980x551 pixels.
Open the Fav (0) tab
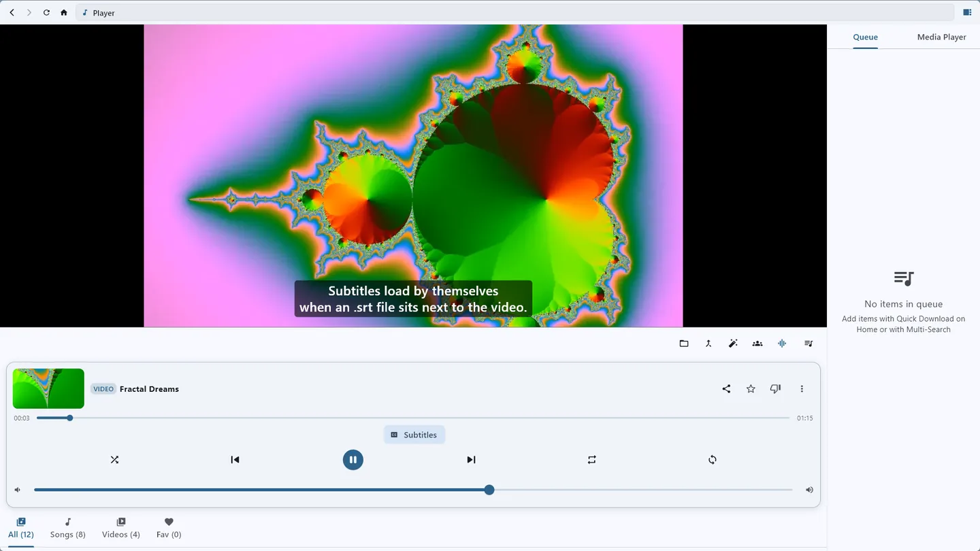[x=169, y=528]
